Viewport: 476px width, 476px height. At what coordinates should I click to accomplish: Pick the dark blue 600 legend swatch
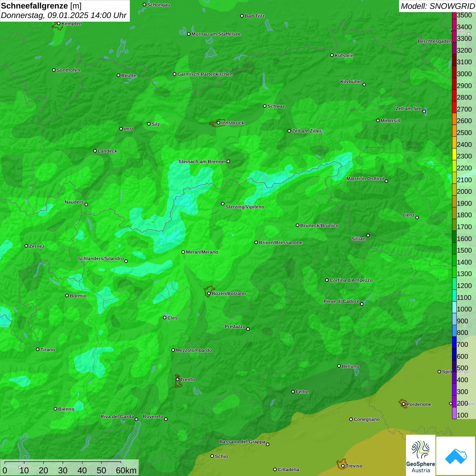454,354
